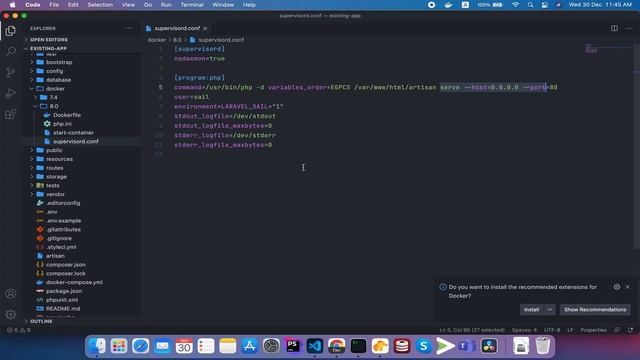
Task: Click Install in the Docker notification
Action: click(x=531, y=309)
